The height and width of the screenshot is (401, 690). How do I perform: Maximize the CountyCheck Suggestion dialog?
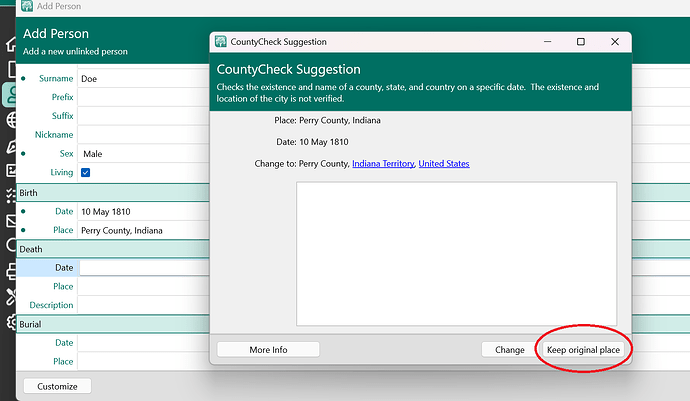pos(581,42)
